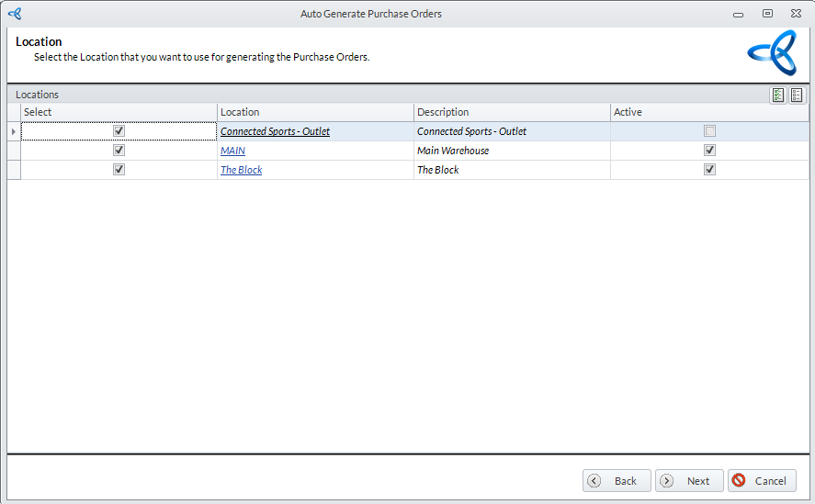
Task: Toggle Active checkbox for Main Warehouse row
Action: click(x=709, y=151)
